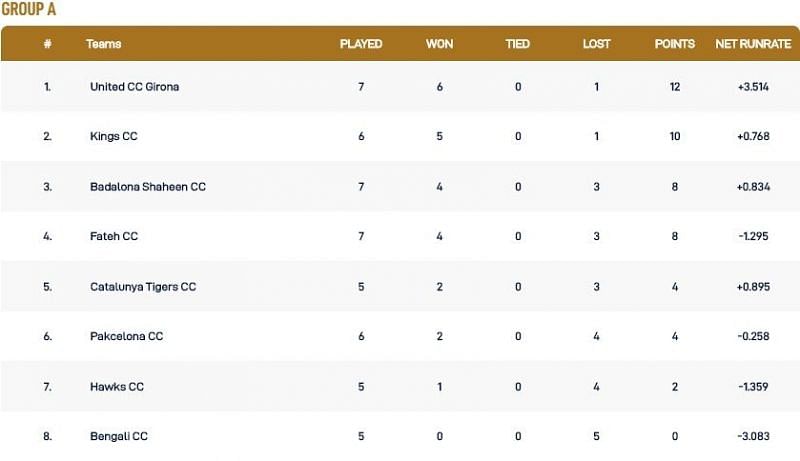Select the Pakcelona CC team name

click(x=126, y=337)
